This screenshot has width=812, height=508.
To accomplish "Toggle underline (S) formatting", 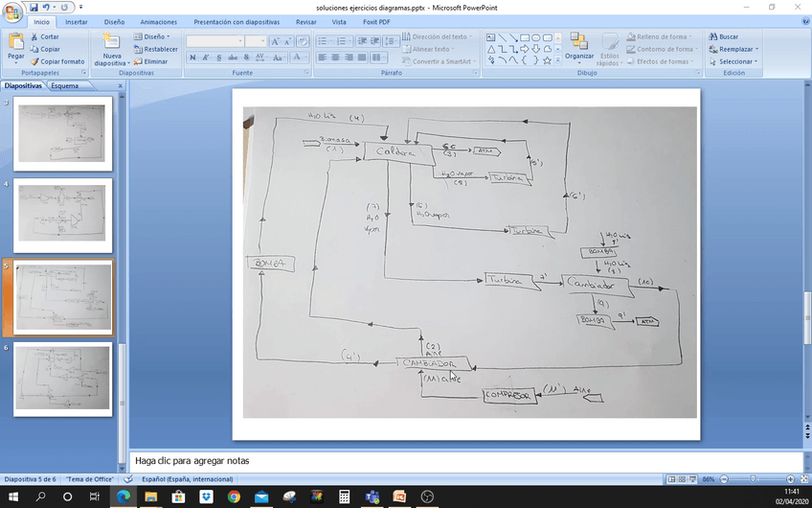I will click(x=219, y=58).
